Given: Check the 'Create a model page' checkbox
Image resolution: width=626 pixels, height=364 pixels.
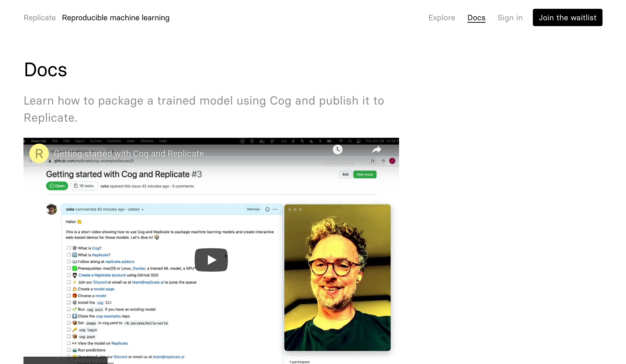Looking at the screenshot, I should pyautogui.click(x=68, y=289).
